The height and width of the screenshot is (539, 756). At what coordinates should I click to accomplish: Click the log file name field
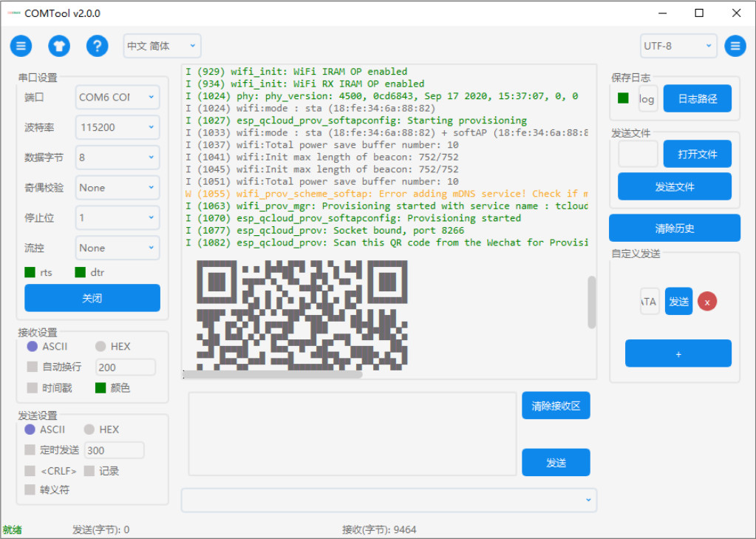648,98
